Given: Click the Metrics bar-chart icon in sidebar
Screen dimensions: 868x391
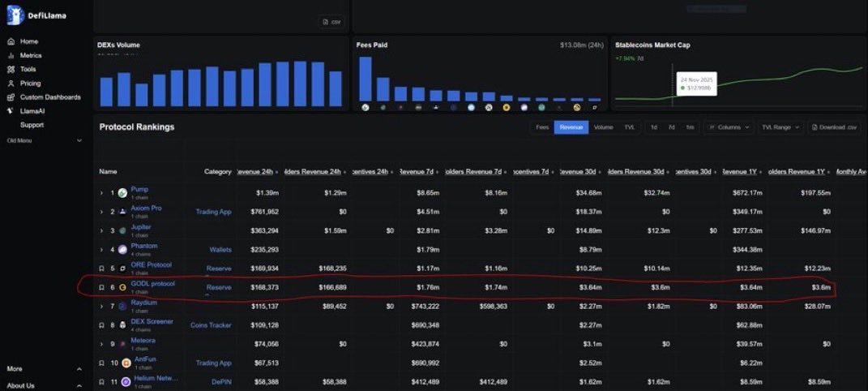Looking at the screenshot, I should point(11,55).
